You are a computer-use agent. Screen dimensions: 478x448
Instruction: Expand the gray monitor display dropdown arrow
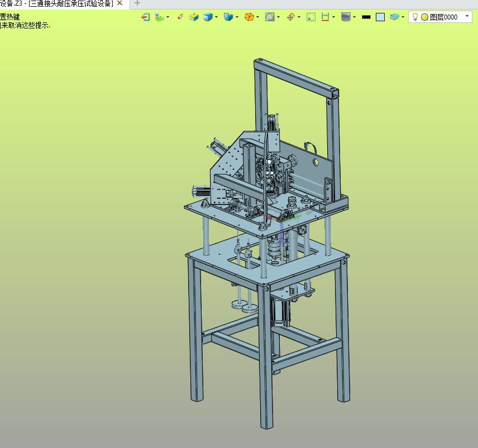(x=355, y=17)
